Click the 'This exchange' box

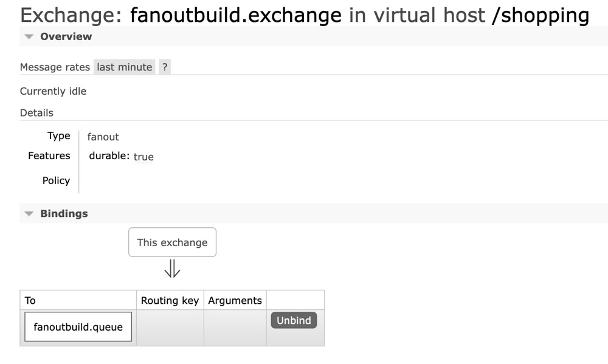172,242
